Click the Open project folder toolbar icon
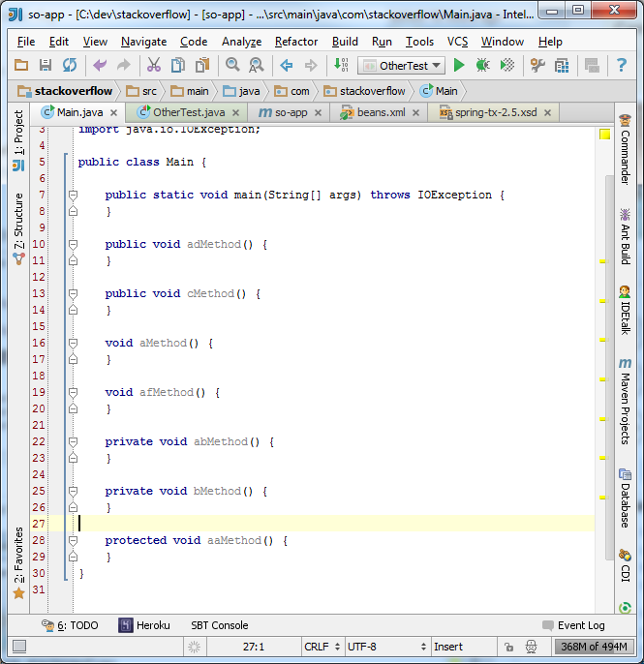The height and width of the screenshot is (664, 644). pyautogui.click(x=21, y=65)
